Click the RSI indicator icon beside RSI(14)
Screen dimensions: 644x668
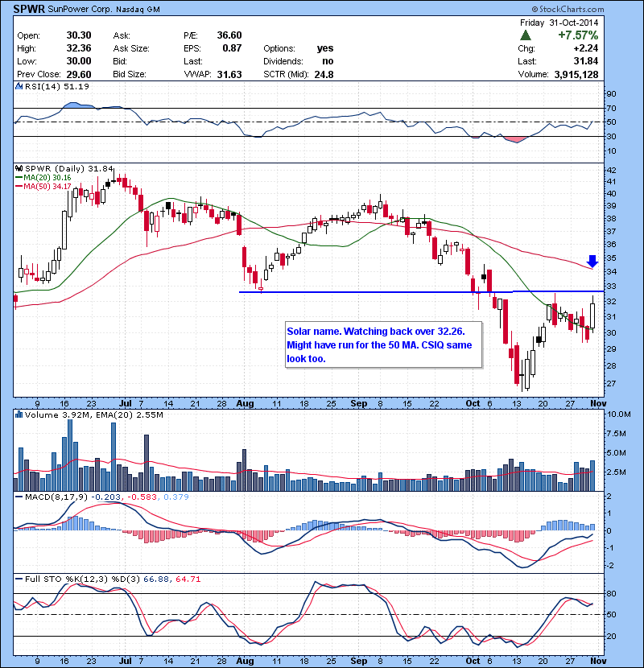19,86
